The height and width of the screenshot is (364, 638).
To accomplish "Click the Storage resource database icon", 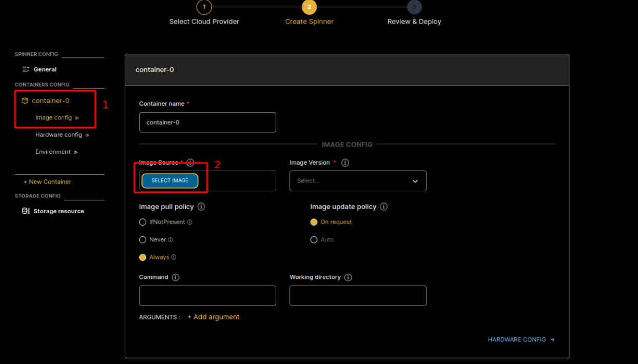I will [x=26, y=211].
